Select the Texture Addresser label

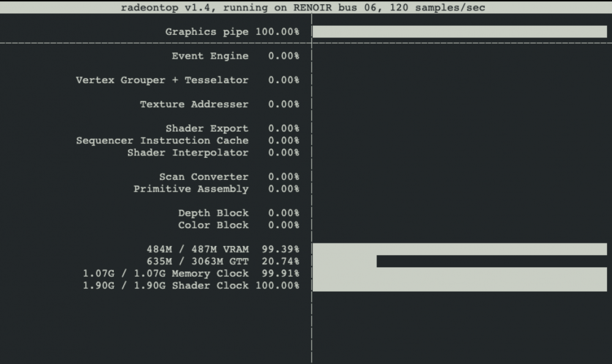point(194,104)
